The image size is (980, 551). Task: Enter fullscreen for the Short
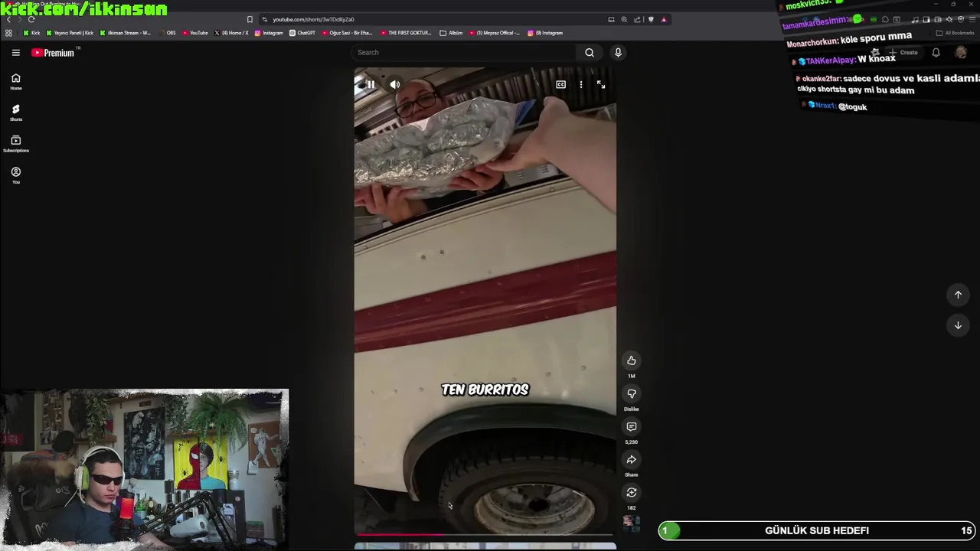601,85
